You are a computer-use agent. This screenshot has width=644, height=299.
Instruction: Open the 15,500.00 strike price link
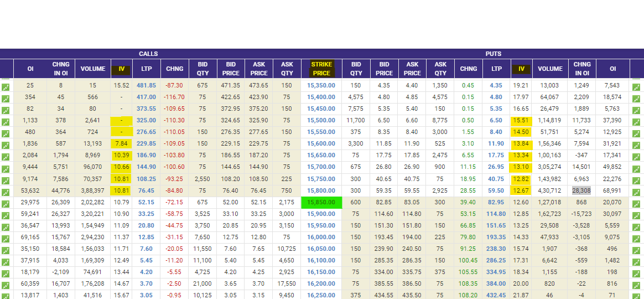pos(321,121)
